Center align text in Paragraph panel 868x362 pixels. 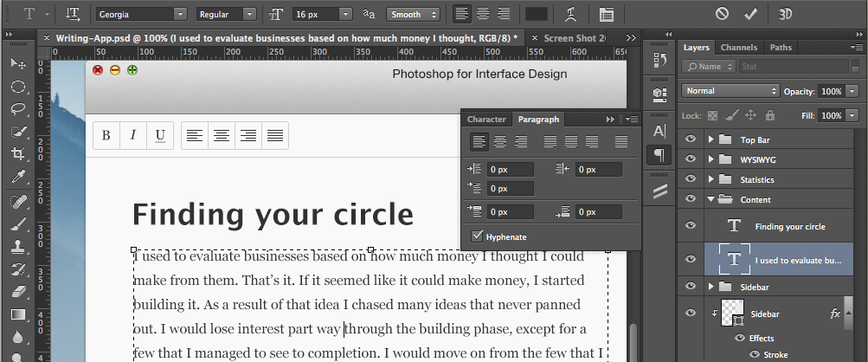(500, 142)
